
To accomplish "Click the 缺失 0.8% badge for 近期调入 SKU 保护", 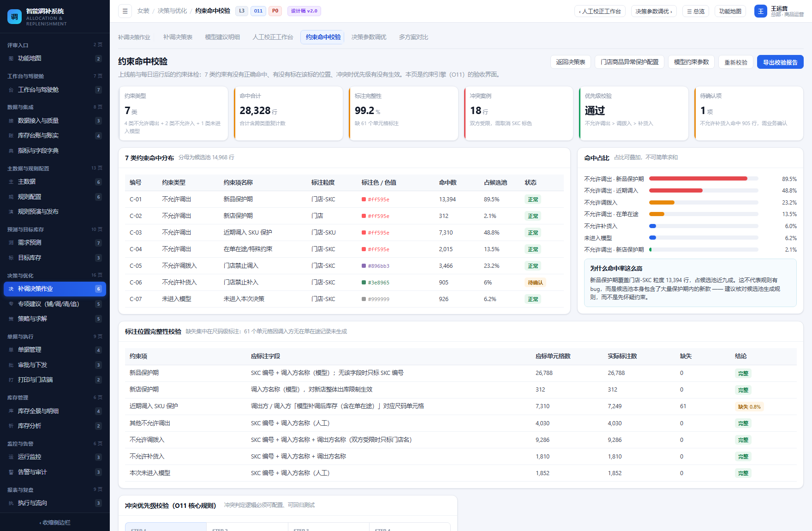I will (x=749, y=407).
